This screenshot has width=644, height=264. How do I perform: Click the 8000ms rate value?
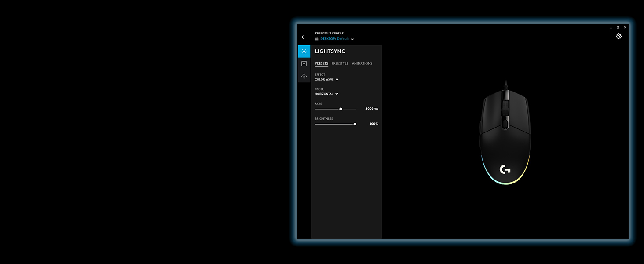point(371,109)
